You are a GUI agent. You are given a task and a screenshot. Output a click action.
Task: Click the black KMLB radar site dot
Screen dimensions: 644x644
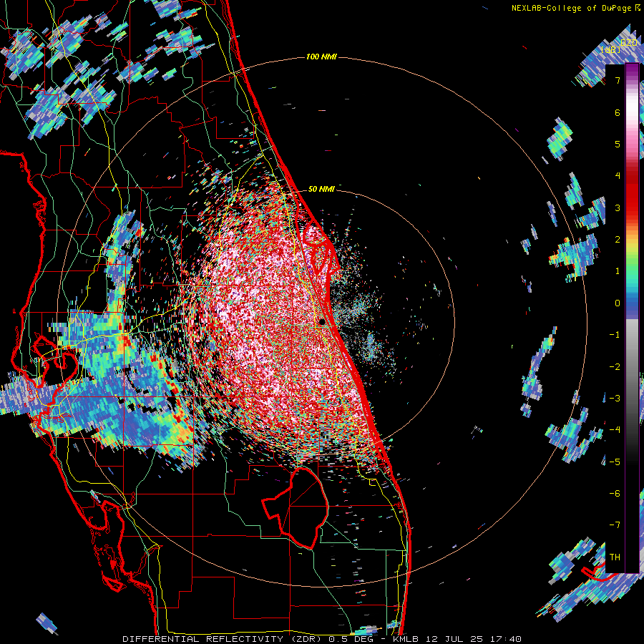coord(322,322)
